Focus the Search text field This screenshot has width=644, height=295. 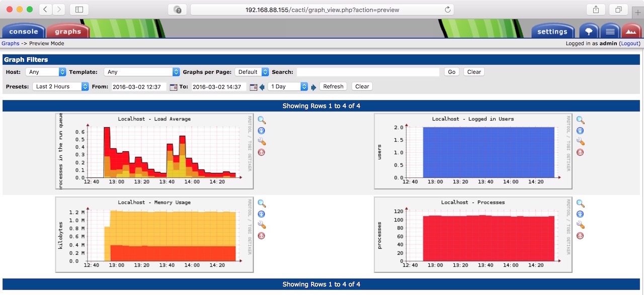point(368,72)
